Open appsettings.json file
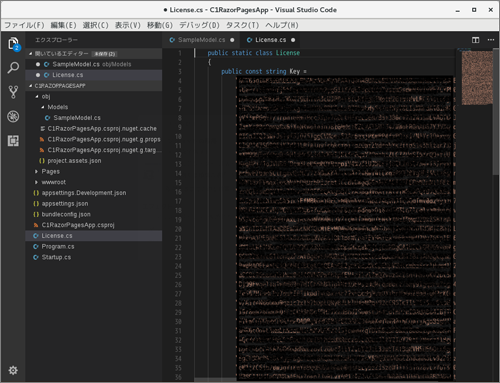 click(x=94, y=204)
